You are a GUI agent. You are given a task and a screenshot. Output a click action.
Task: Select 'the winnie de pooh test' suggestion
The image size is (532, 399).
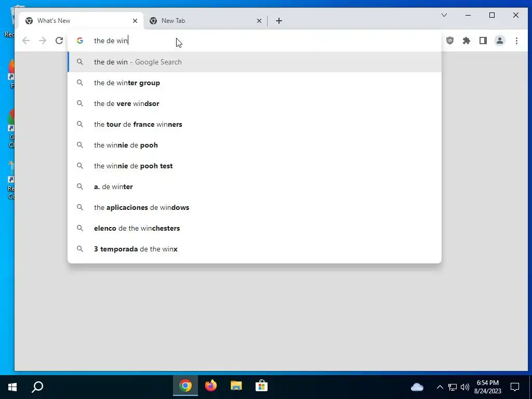click(255, 166)
